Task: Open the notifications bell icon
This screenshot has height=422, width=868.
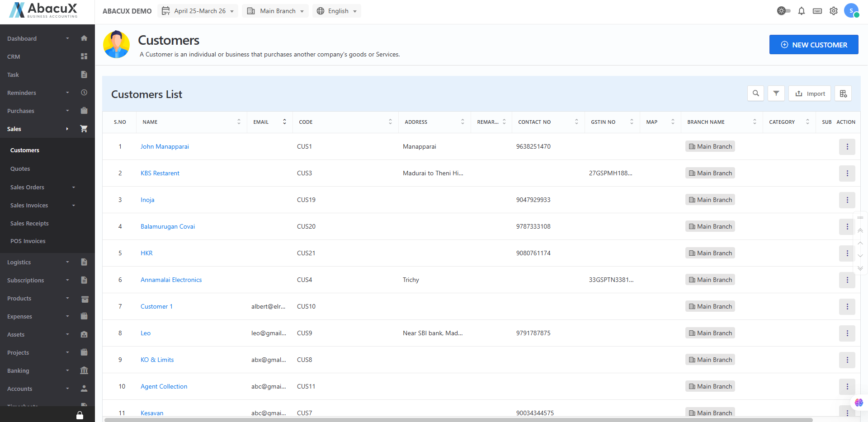Action: (801, 11)
